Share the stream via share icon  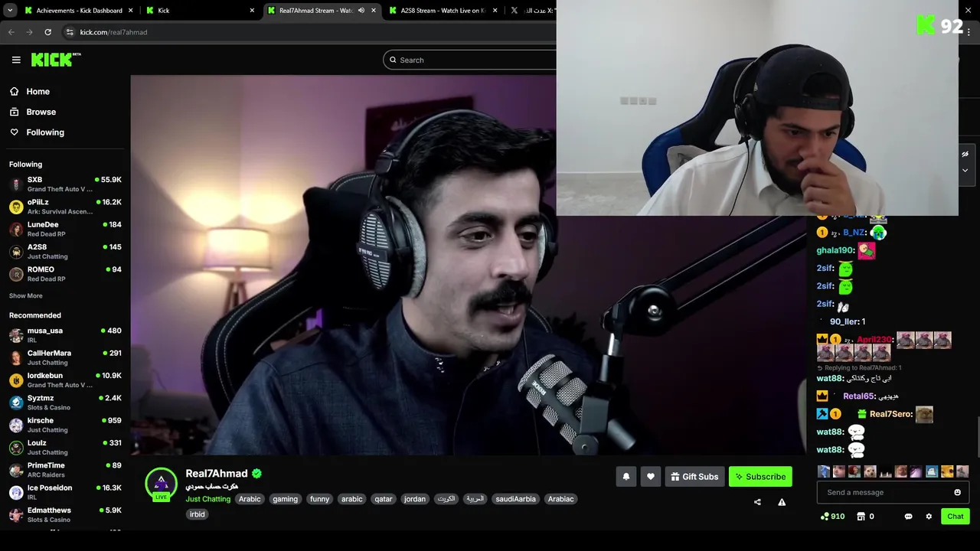tap(757, 502)
